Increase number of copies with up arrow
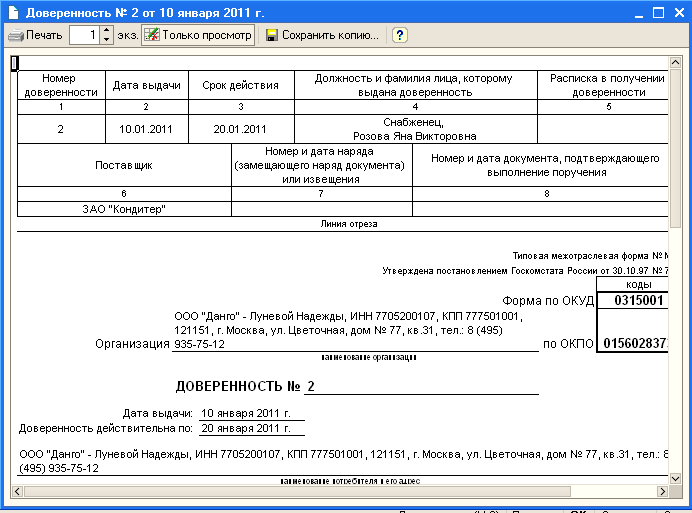 point(106,31)
